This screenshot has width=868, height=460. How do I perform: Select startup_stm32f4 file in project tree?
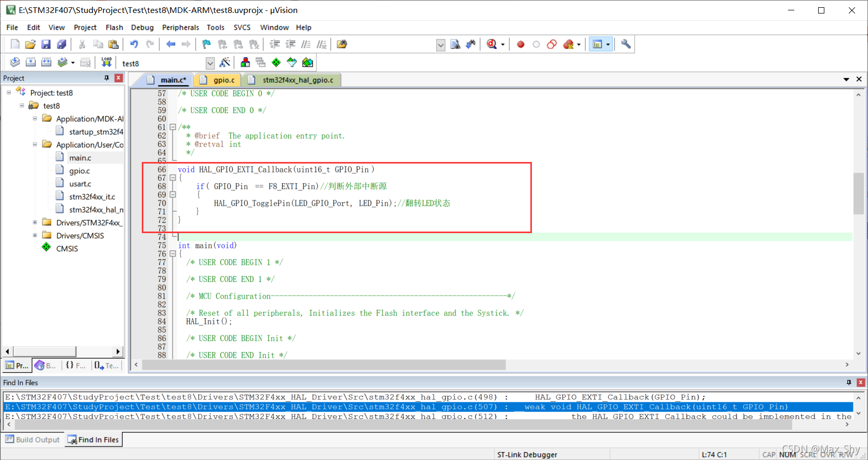point(96,132)
